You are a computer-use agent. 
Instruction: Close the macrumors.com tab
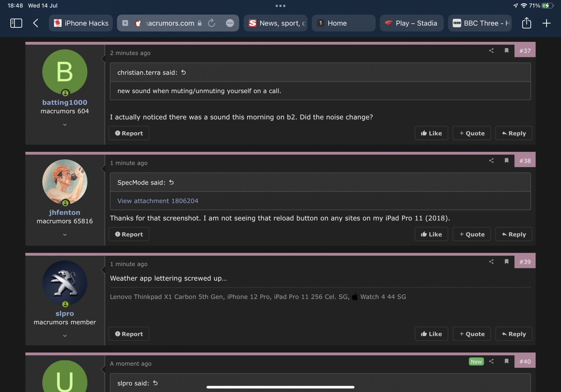[125, 23]
